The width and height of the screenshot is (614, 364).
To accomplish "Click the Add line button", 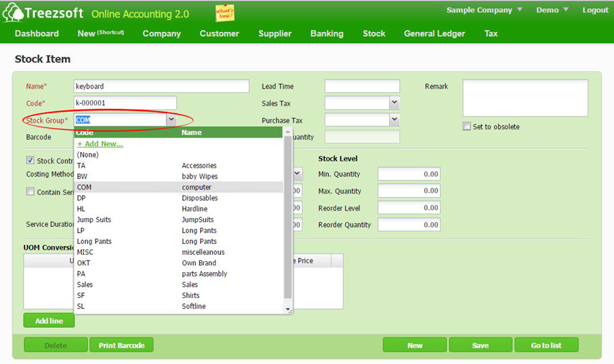I will 48,320.
